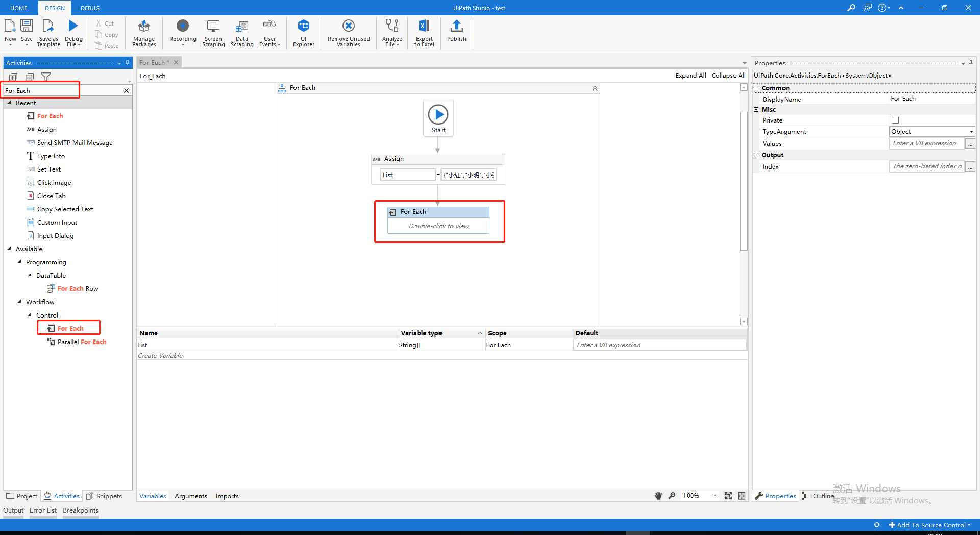Click Collapse All link in designer
The width and height of the screenshot is (980, 535).
tap(728, 76)
